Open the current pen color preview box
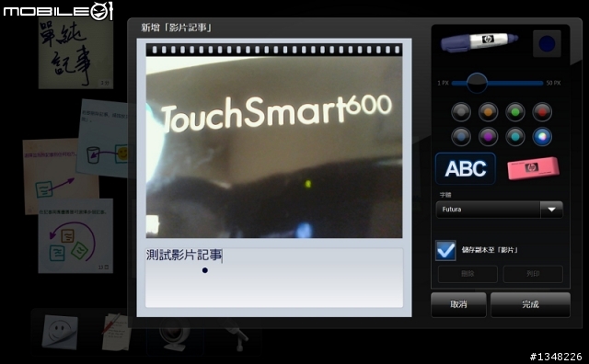Viewport: 589px width, 364px height. point(547,43)
